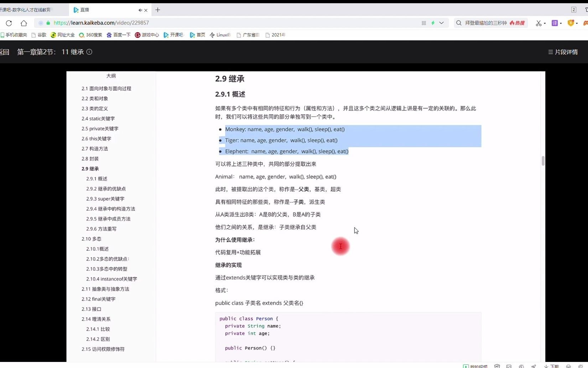The height and width of the screenshot is (368, 588).
Task: Select outline item 2.6 this关键字
Action: click(96, 138)
